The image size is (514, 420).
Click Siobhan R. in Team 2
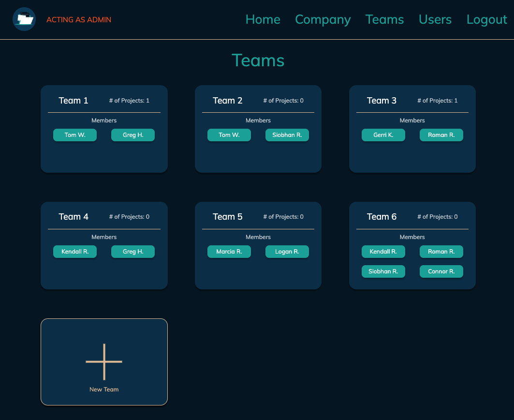[x=287, y=135]
